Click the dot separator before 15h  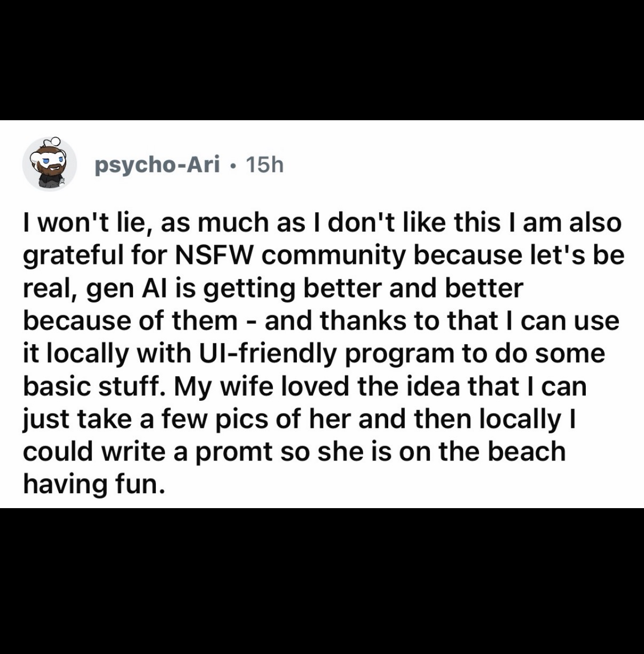pos(232,166)
